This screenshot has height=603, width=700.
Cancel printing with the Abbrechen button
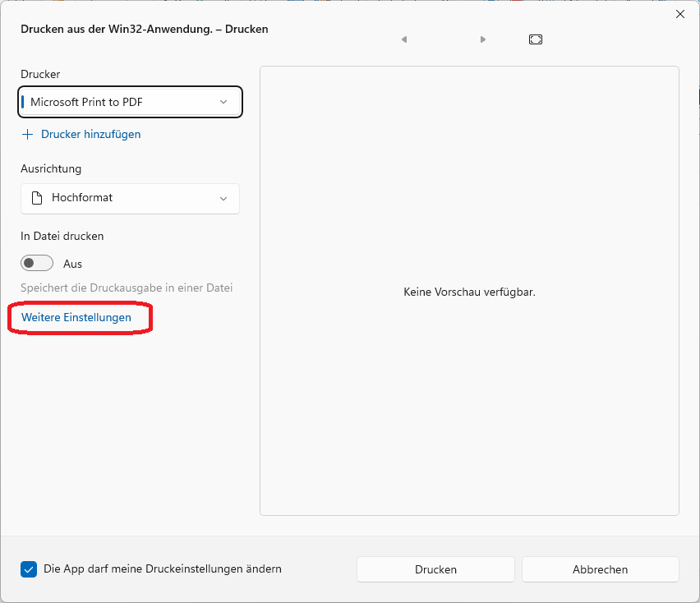point(600,569)
